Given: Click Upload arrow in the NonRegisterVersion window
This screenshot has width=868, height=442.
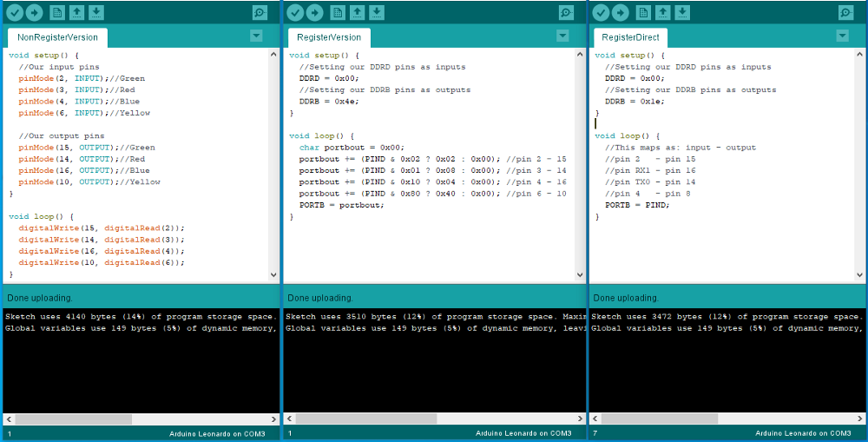Looking at the screenshot, I should click(35, 12).
